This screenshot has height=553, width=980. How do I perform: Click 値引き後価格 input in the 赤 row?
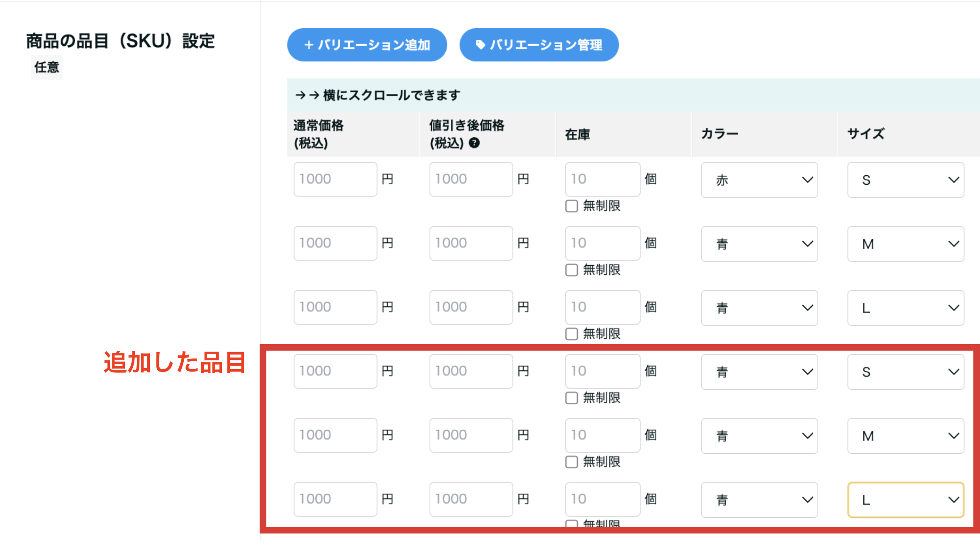point(471,179)
